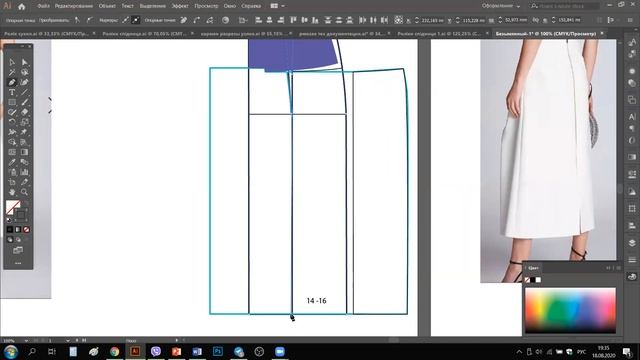The image size is (640, 360).
Task: Pick a color in the Color spectrum bar
Action: 570,310
